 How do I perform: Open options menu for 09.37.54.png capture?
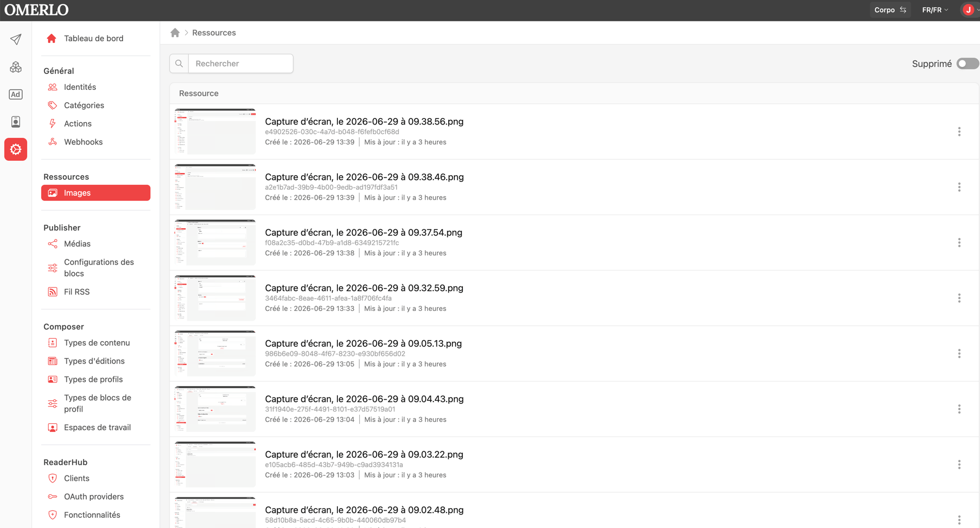coord(959,243)
